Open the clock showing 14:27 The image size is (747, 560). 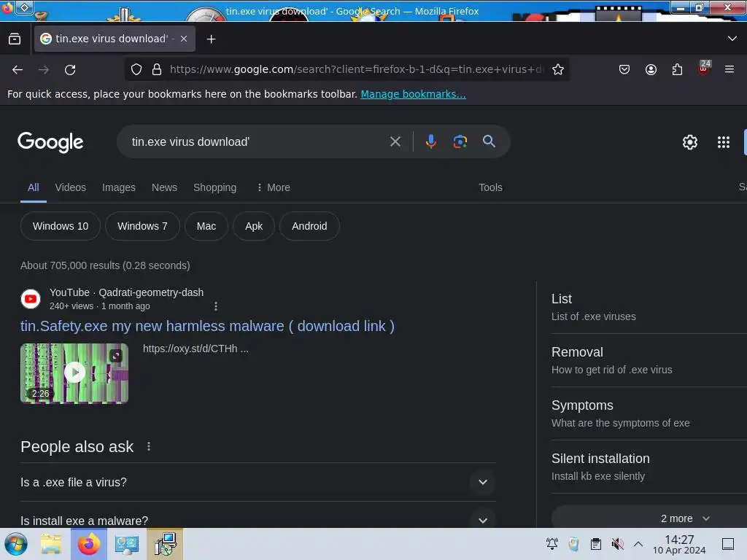click(x=679, y=544)
